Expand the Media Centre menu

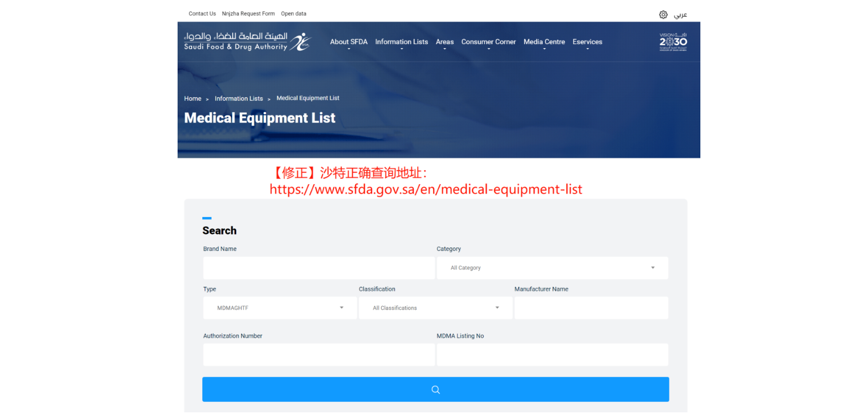click(544, 42)
